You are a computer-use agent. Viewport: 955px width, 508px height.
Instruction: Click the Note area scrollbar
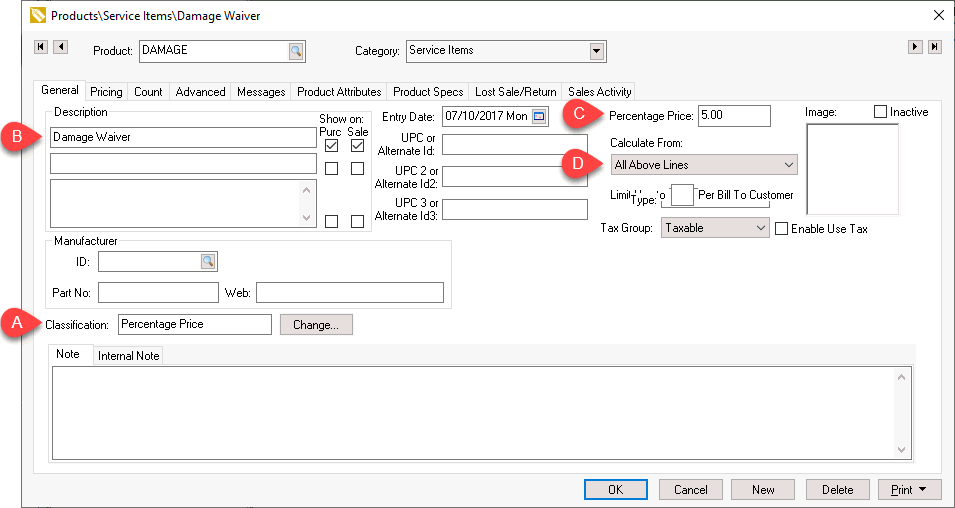(x=902, y=412)
